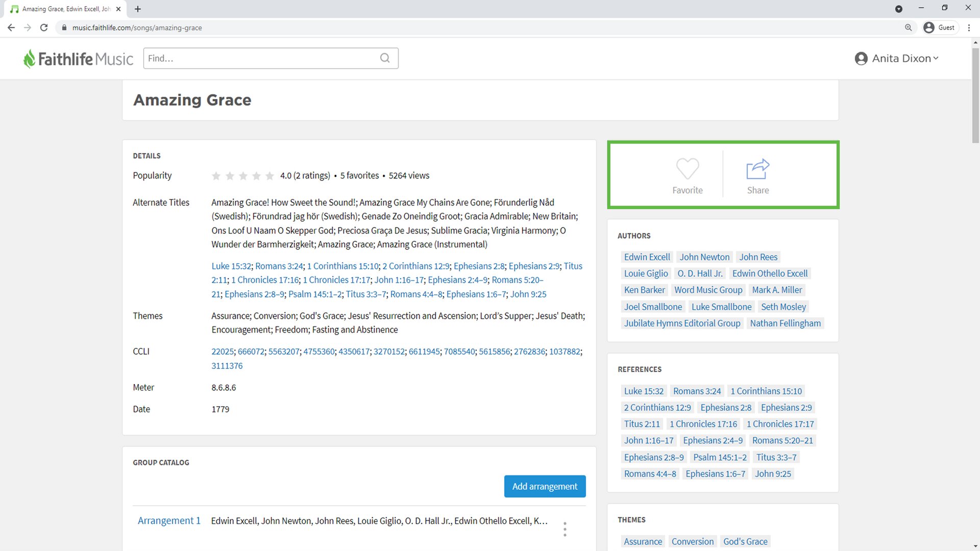The width and height of the screenshot is (980, 551).
Task: Open CCLI number 3111376
Action: (x=227, y=366)
